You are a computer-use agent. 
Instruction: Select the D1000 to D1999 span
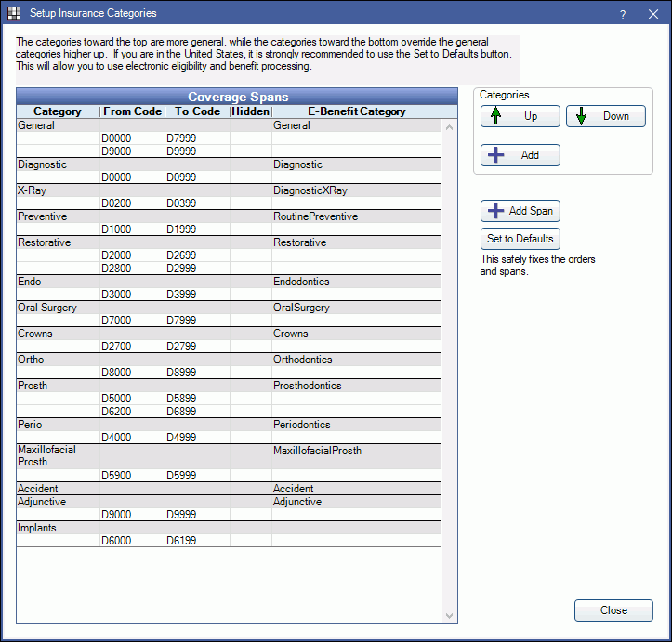[x=229, y=229]
